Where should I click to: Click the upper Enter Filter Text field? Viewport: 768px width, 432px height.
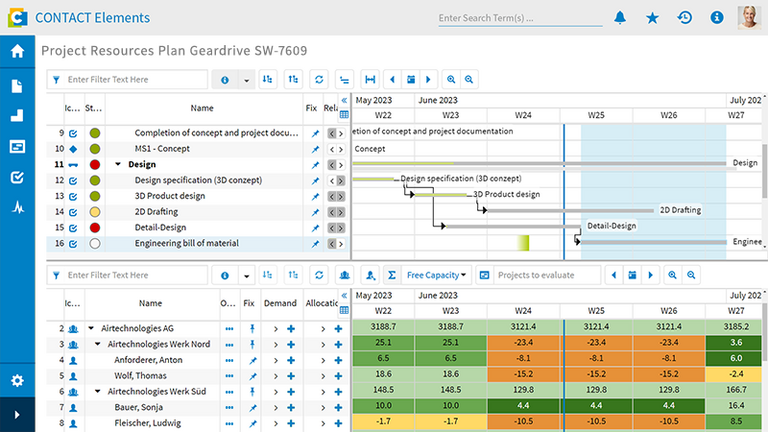point(127,79)
